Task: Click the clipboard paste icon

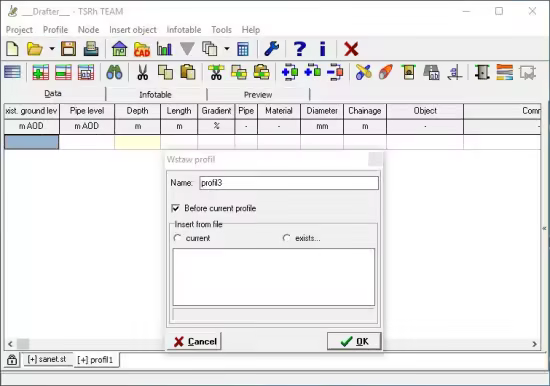Action: [x=188, y=73]
